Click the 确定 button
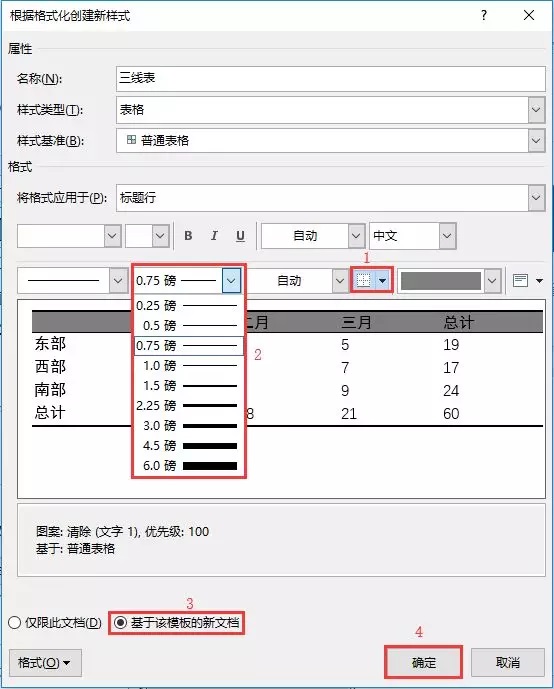Screen dimensions: 554x689 point(424,662)
